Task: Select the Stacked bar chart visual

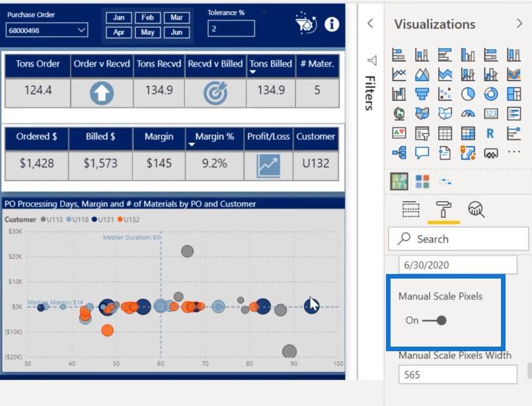Action: [x=399, y=55]
